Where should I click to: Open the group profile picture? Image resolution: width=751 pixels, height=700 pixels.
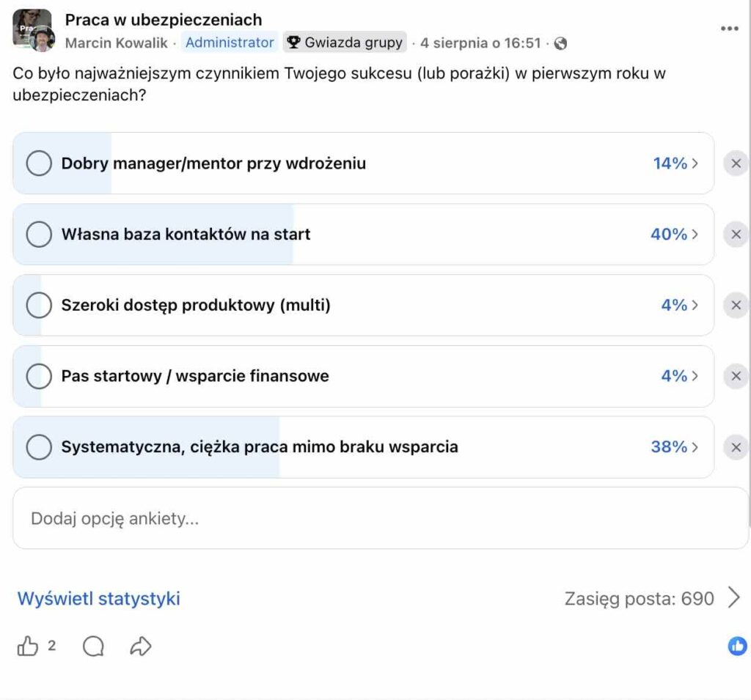pyautogui.click(x=32, y=29)
